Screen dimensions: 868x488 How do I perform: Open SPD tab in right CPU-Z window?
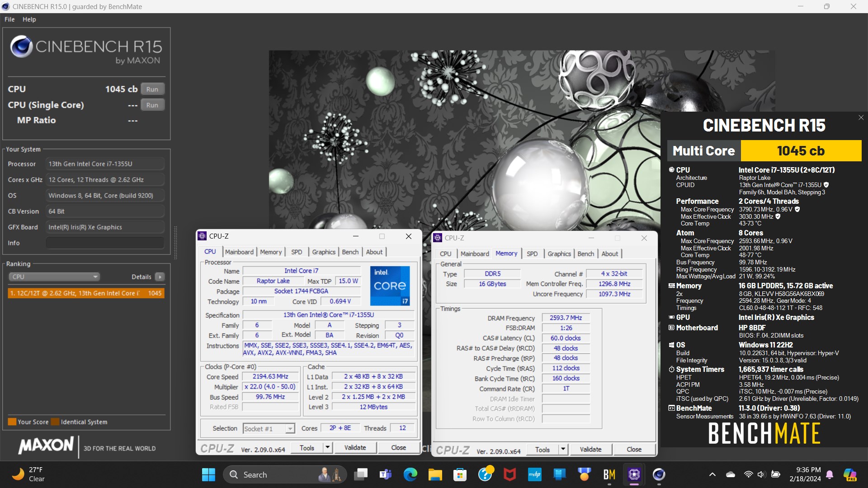point(532,254)
